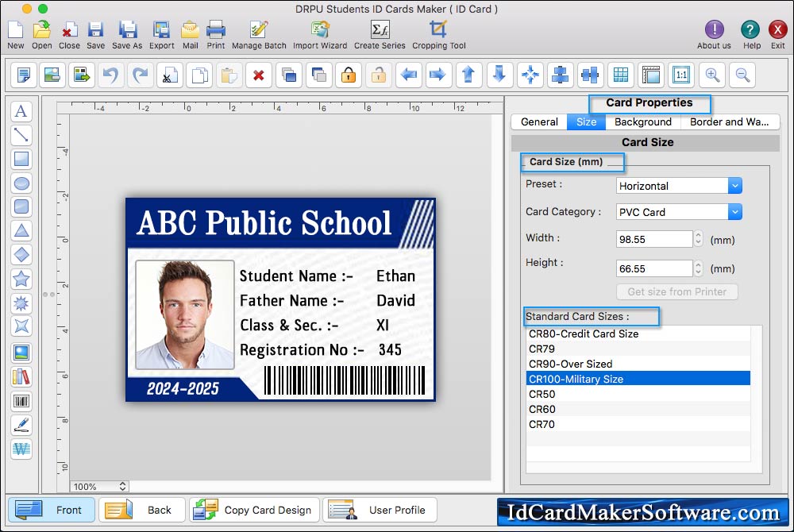The width and height of the screenshot is (794, 532).
Task: Click the Width stepper arrows
Action: tap(698, 238)
